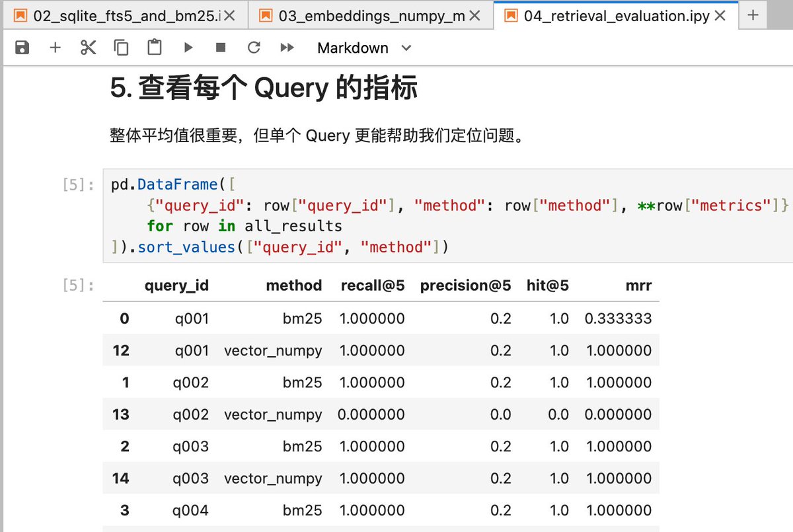Paste cell from the clipboard icon
The image size is (793, 532).
(x=155, y=48)
